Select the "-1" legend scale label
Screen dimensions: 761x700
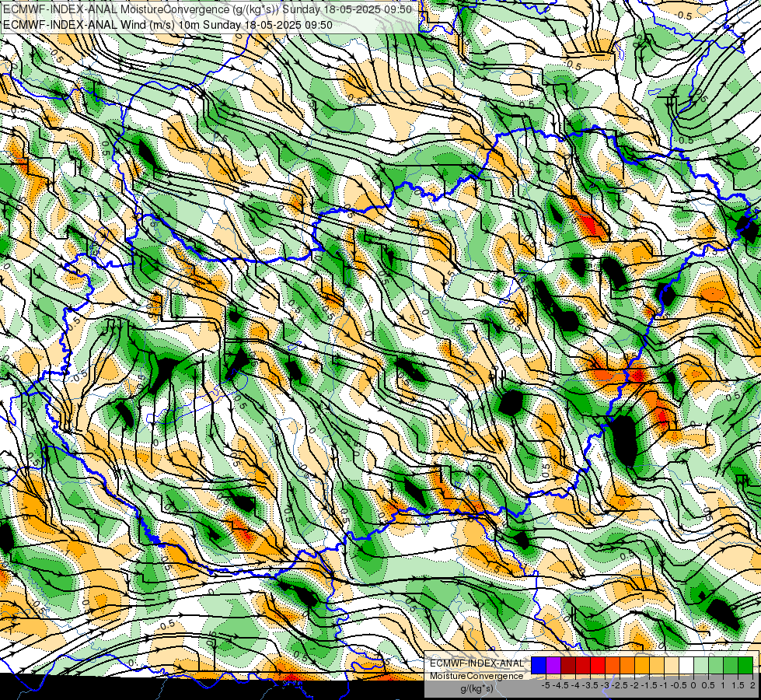(664, 685)
